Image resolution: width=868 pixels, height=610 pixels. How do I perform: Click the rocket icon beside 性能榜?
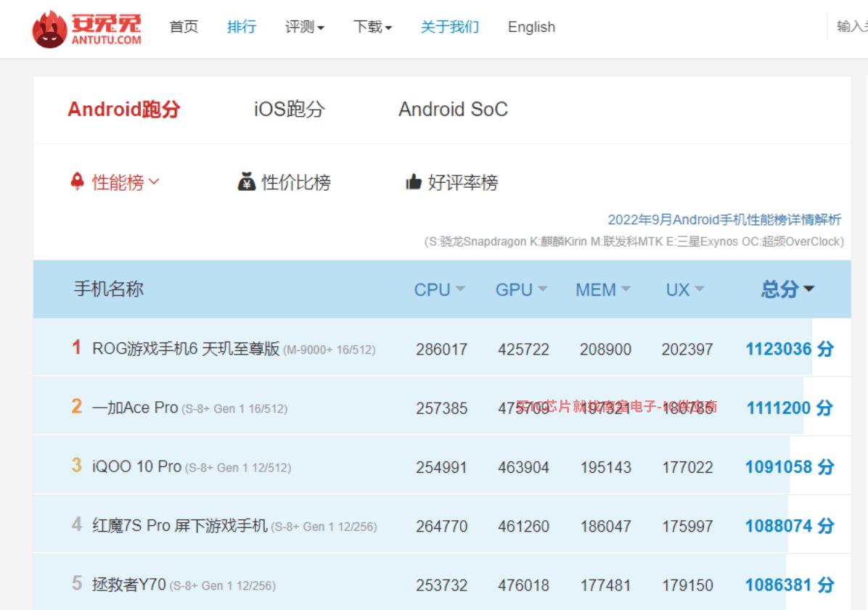78,181
